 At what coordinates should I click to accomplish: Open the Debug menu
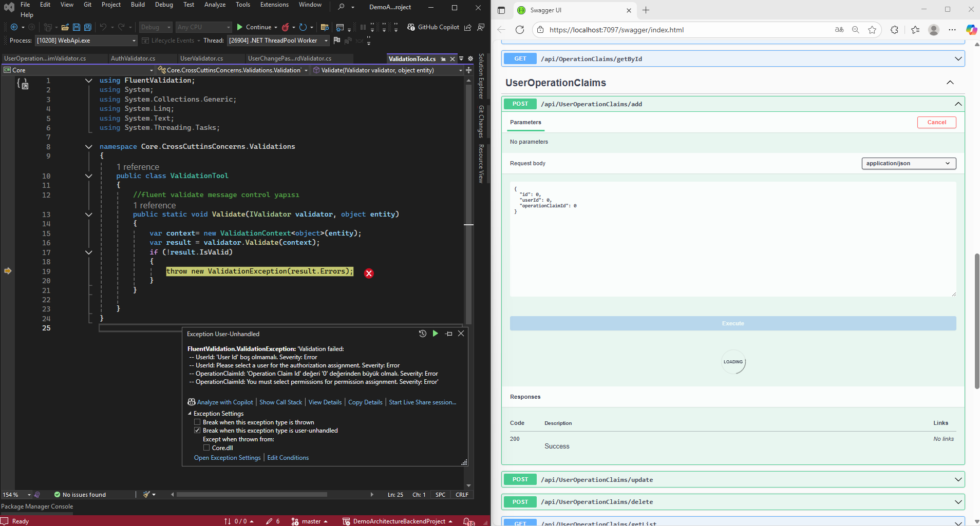tap(164, 5)
